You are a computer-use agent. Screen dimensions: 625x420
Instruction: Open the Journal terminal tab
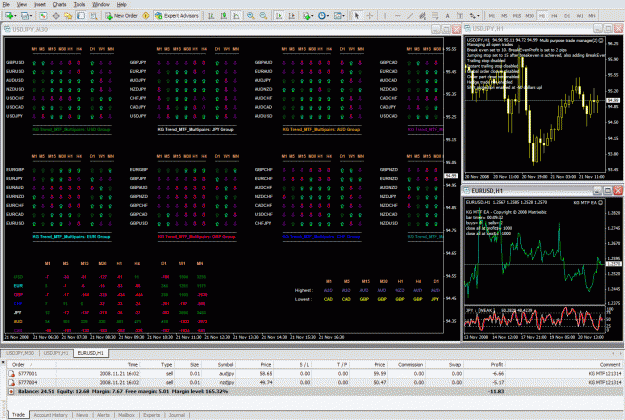click(x=177, y=415)
